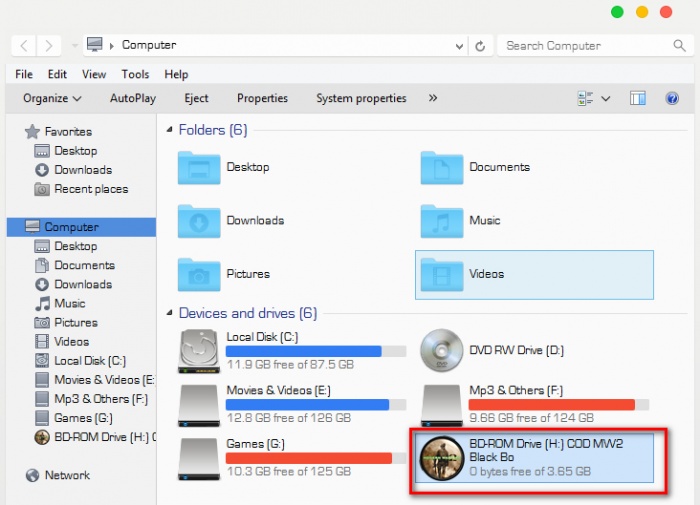Collapse the Folders (6) group

169,130
